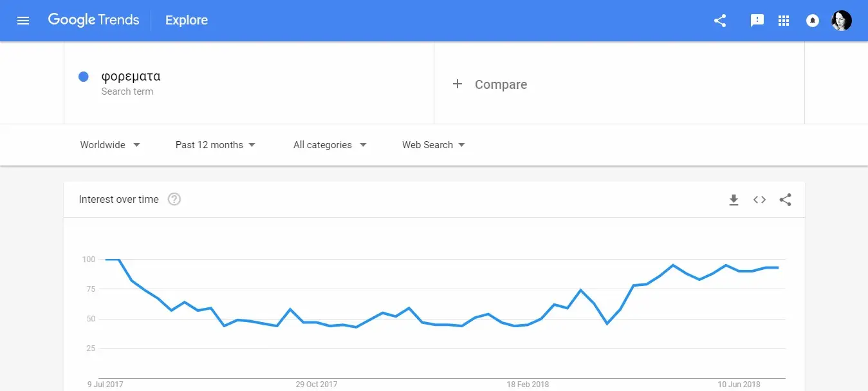Download the Interest over time CSV

(734, 200)
